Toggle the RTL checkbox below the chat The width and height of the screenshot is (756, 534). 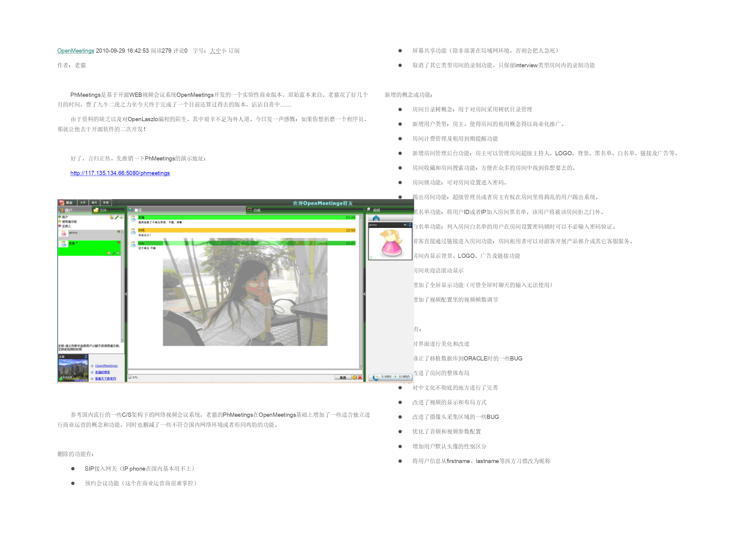pyautogui.click(x=130, y=378)
